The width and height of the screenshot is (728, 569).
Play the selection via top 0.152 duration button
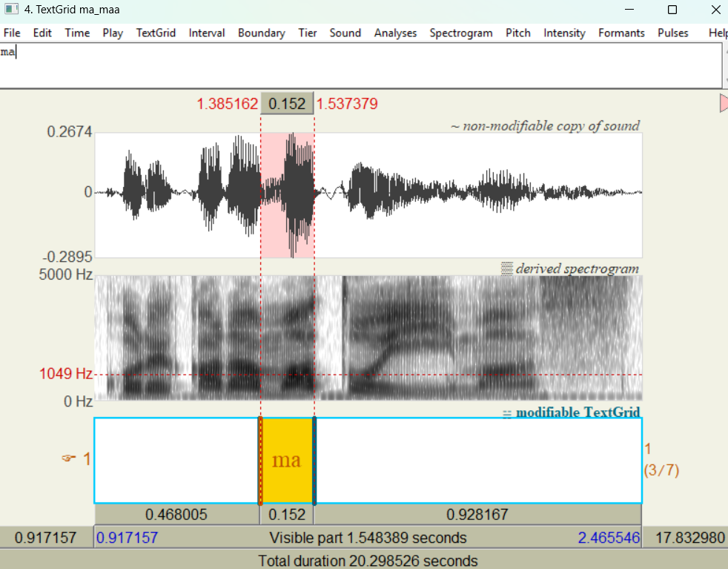pos(287,104)
